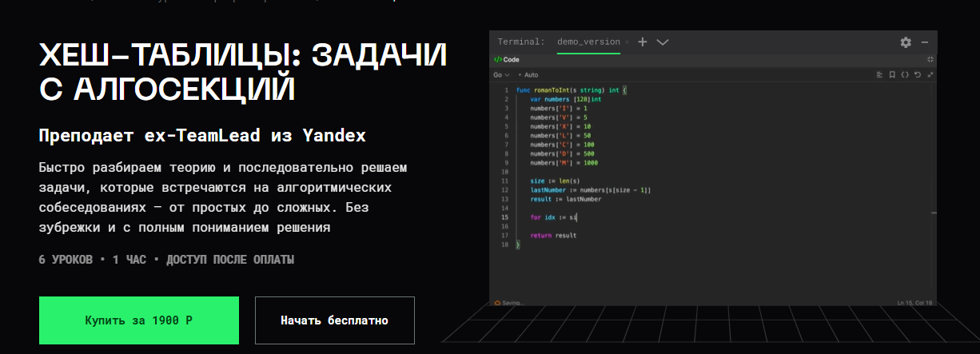The width and height of the screenshot is (980, 354).
Task: Switch to the demo_version tab
Action: coord(588,42)
